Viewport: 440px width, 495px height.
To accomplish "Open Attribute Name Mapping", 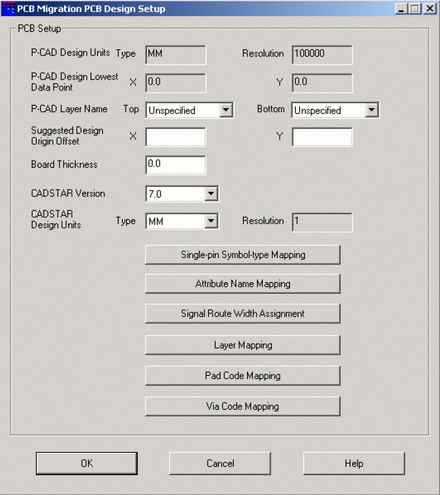I will click(243, 284).
